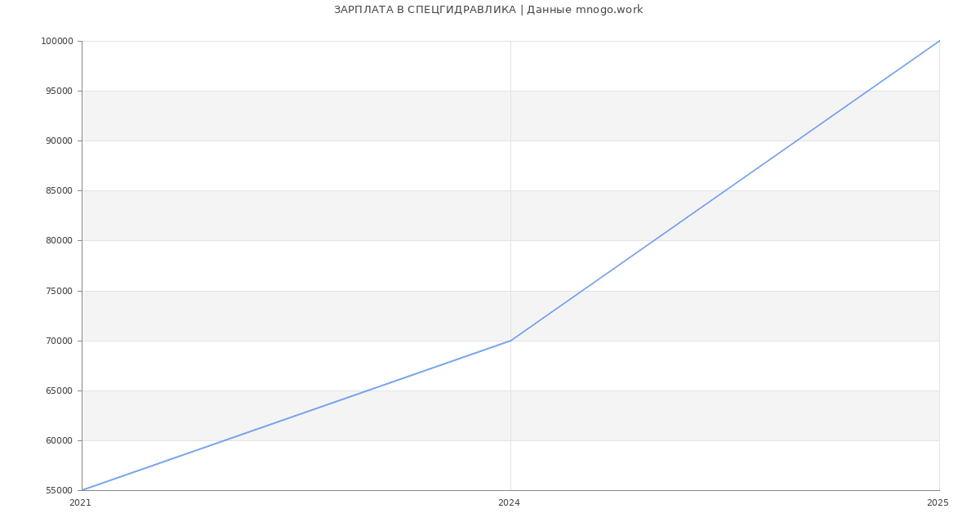Select the line's starting data point at 2021
The height and width of the screenshot is (531, 980).
click(x=82, y=490)
